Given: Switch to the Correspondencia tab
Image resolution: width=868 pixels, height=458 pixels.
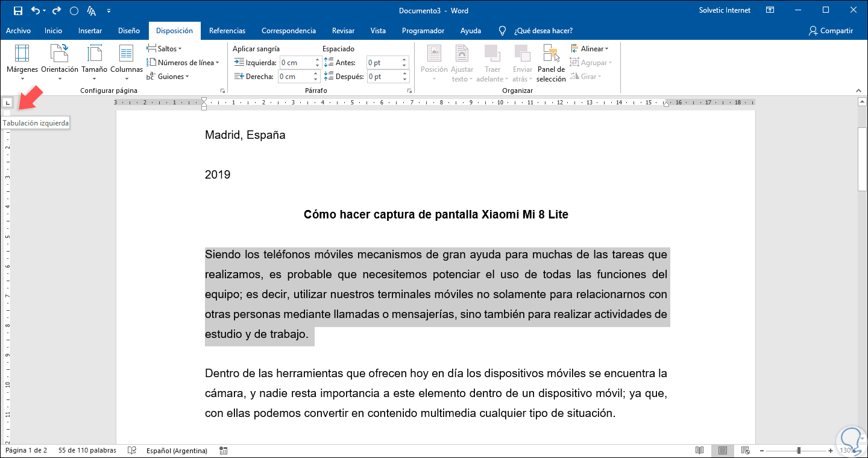Looking at the screenshot, I should pos(289,31).
